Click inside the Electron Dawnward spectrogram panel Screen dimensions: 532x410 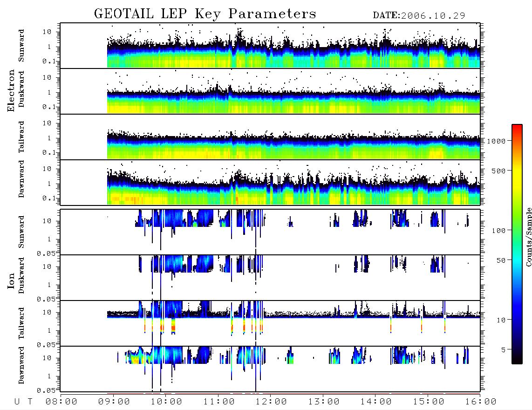tap(270, 182)
